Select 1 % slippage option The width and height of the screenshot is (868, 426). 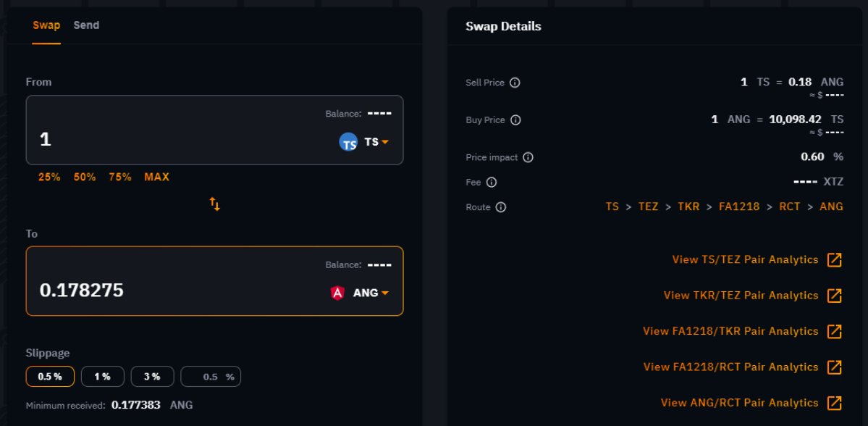pyautogui.click(x=102, y=377)
